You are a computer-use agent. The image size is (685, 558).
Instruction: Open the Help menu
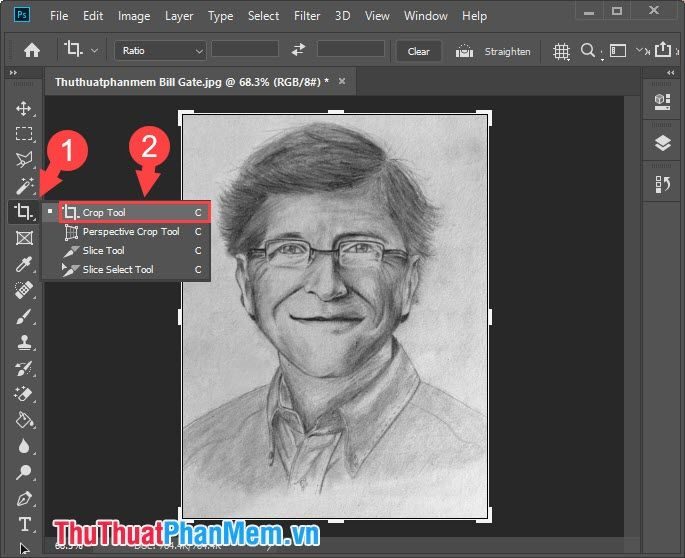(474, 16)
